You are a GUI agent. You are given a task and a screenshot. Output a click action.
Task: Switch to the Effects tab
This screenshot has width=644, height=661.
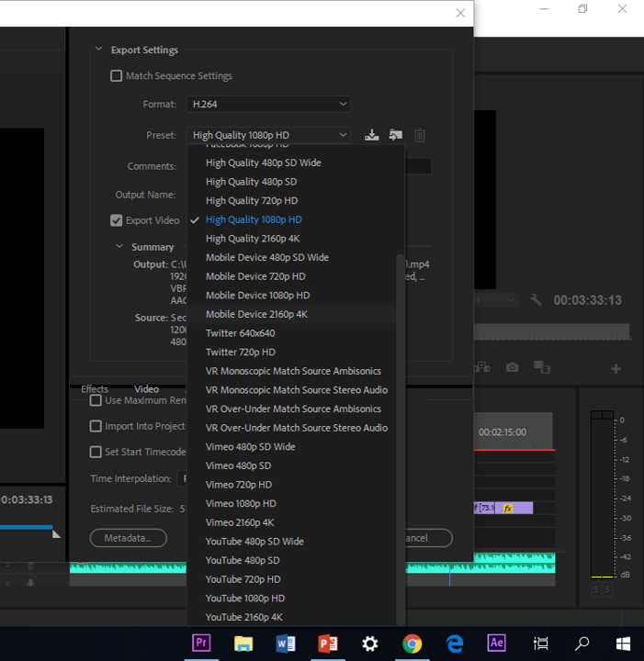tap(95, 389)
